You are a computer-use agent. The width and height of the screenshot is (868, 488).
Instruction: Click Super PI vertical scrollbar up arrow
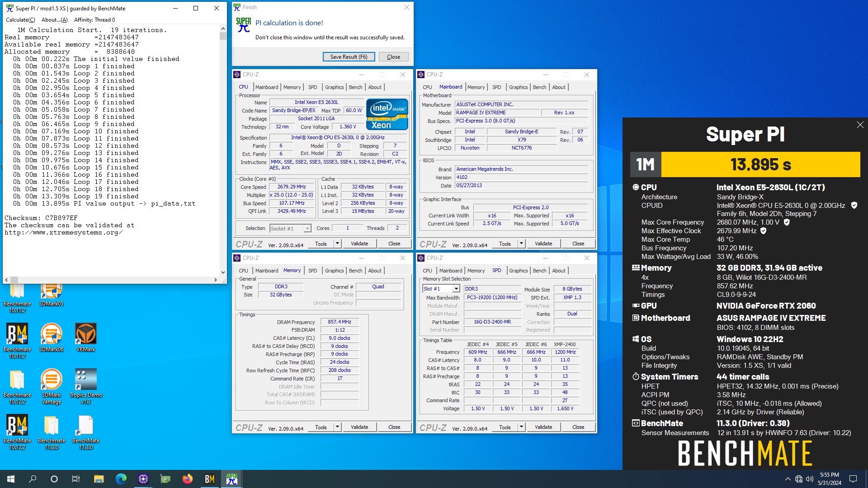[x=223, y=28]
